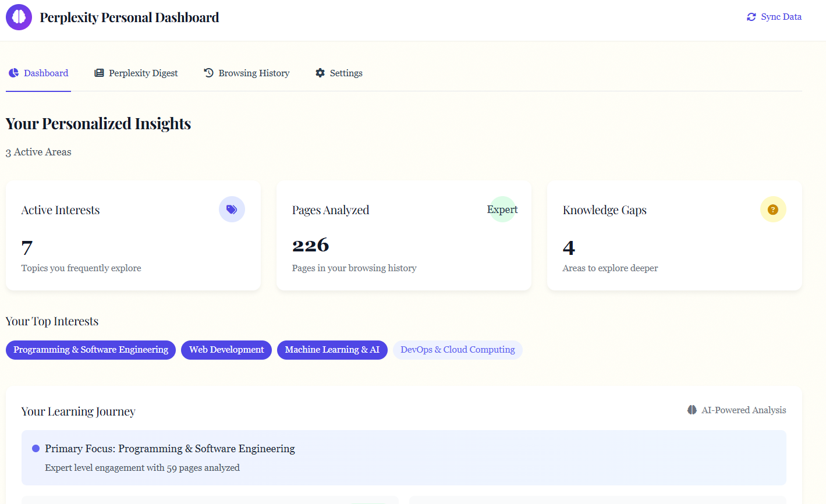826x504 pixels.
Task: Click the Your Learning Journey heading
Action: (x=79, y=411)
